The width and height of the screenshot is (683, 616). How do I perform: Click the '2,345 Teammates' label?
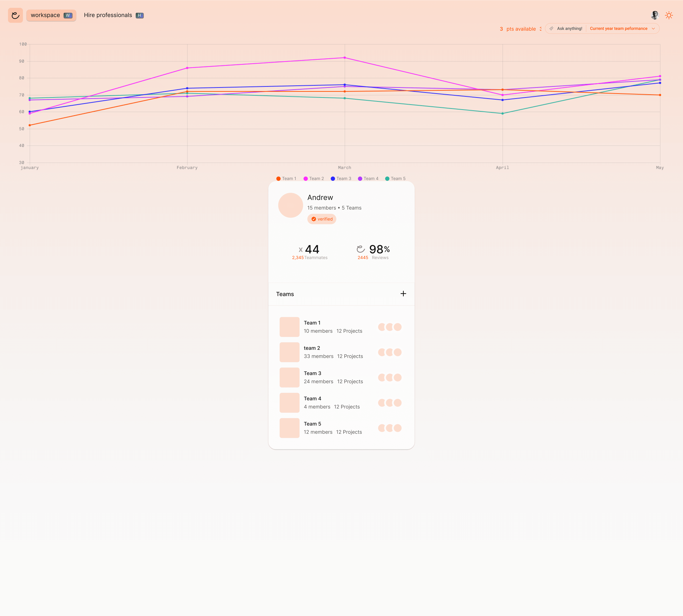310,258
